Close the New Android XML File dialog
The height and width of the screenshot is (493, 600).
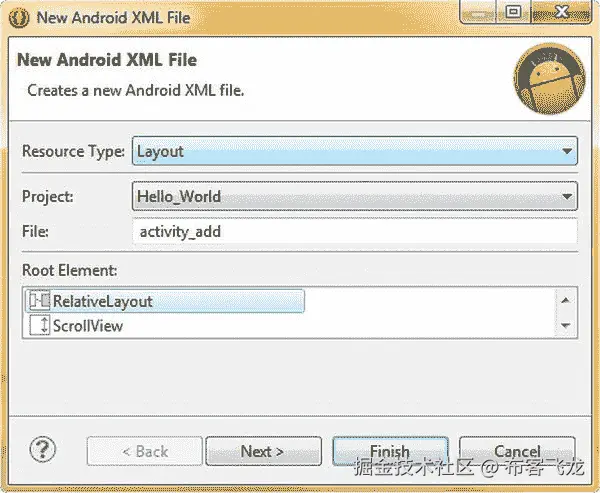pyautogui.click(x=561, y=12)
